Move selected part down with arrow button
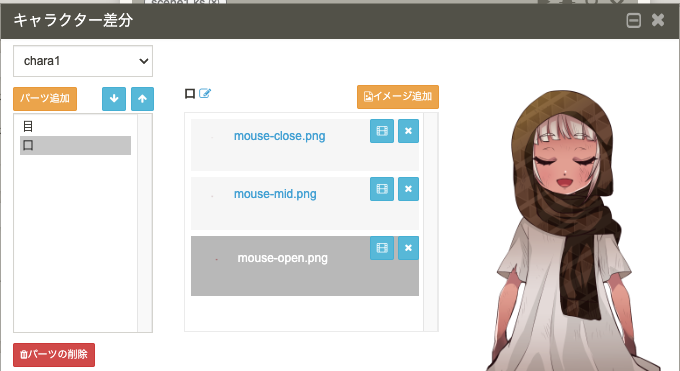Image resolution: width=680 pixels, height=371 pixels. tap(114, 99)
